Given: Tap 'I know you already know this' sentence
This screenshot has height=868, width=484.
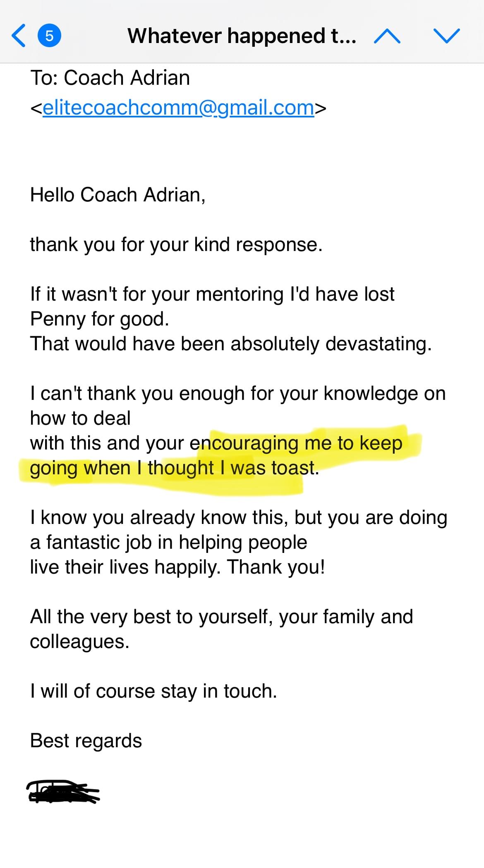Looking at the screenshot, I should pyautogui.click(x=239, y=542).
